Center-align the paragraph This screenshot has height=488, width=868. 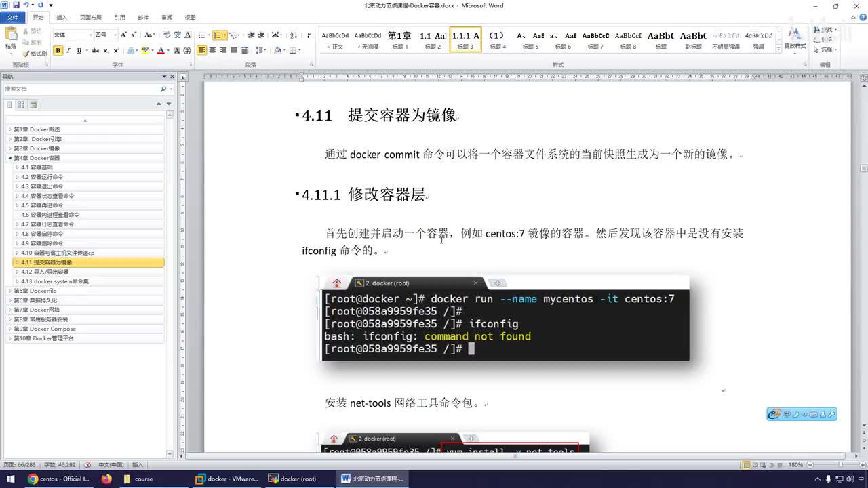click(x=213, y=50)
